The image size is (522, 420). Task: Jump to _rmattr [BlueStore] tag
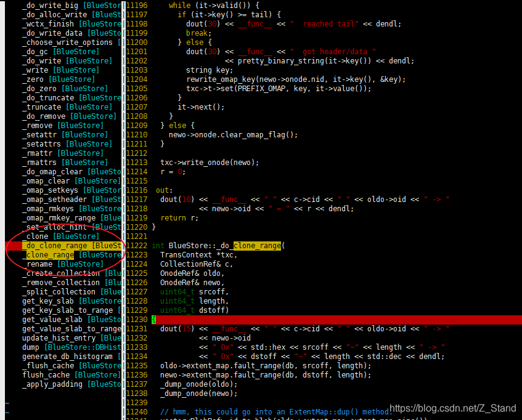coord(63,153)
